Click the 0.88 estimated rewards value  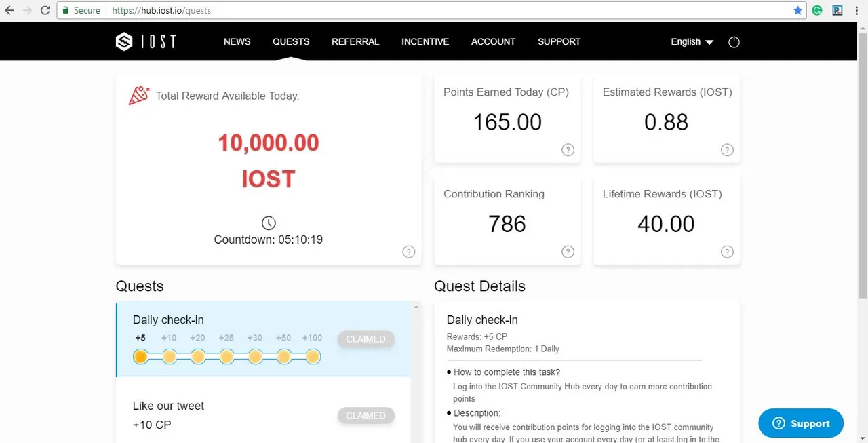click(x=666, y=122)
